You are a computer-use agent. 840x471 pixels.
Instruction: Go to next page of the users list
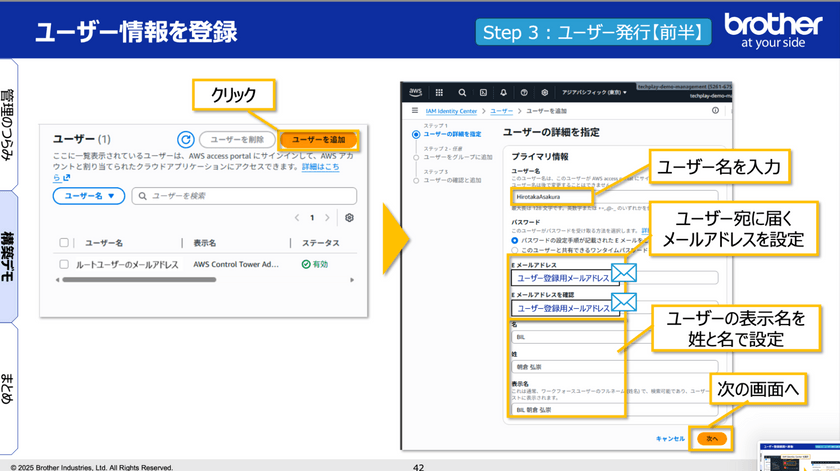click(x=329, y=217)
